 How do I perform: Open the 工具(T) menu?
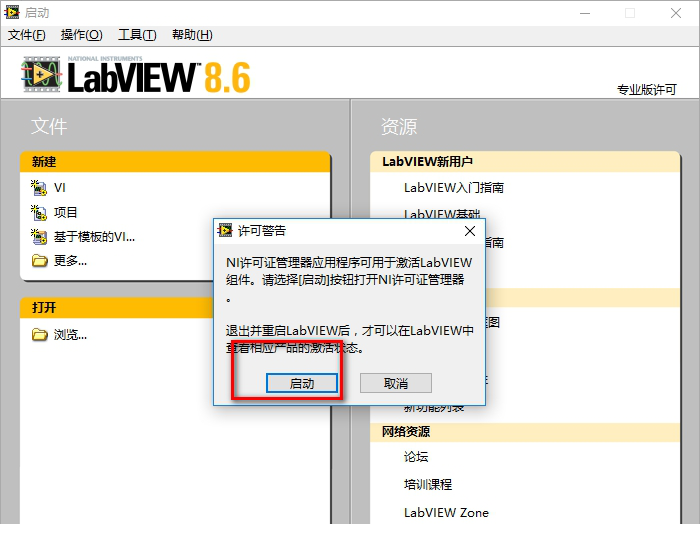pyautogui.click(x=137, y=35)
